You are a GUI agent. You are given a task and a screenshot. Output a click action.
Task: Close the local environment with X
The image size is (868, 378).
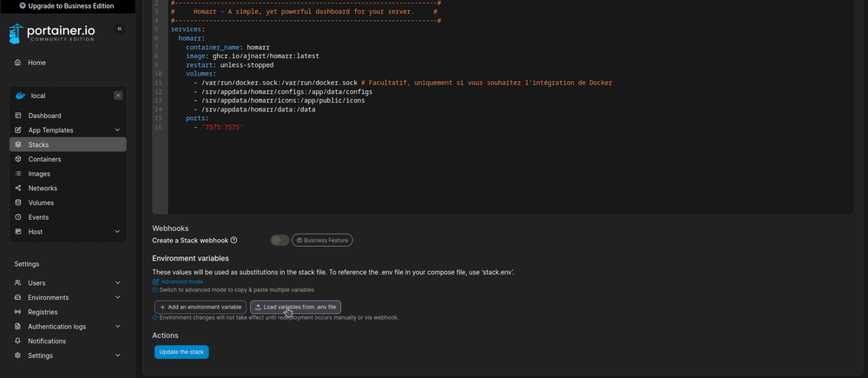pyautogui.click(x=118, y=96)
